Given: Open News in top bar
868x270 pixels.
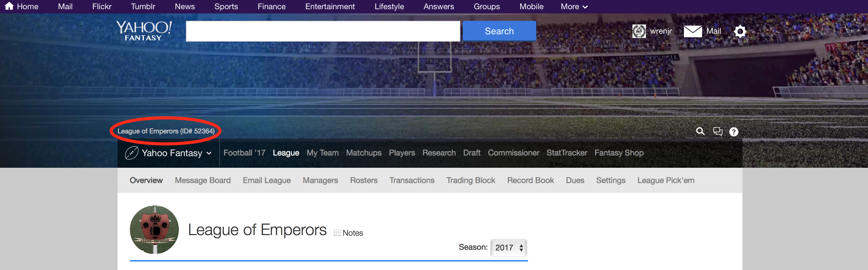Looking at the screenshot, I should coord(185,6).
